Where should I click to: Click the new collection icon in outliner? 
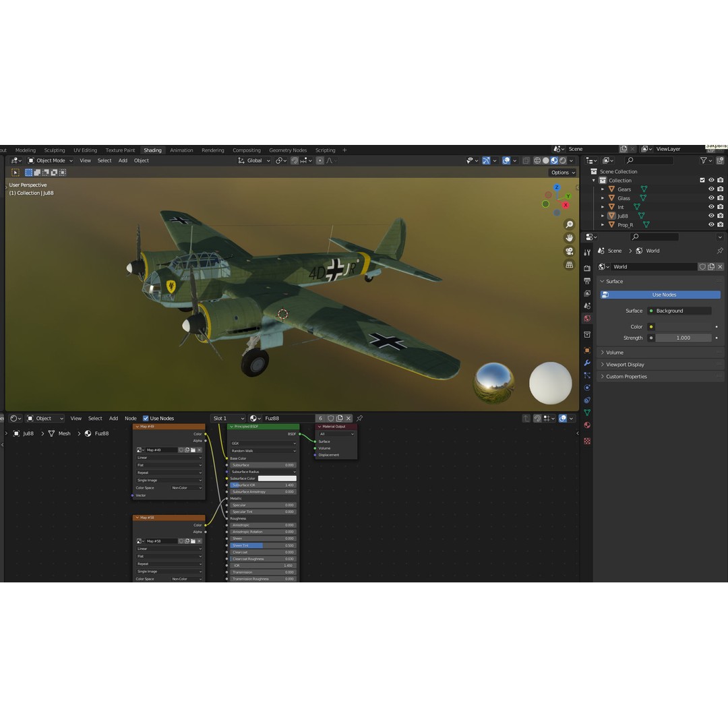[x=720, y=160]
